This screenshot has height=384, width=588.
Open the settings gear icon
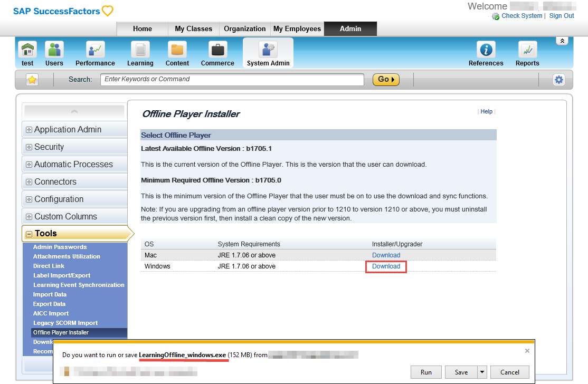pyautogui.click(x=559, y=80)
